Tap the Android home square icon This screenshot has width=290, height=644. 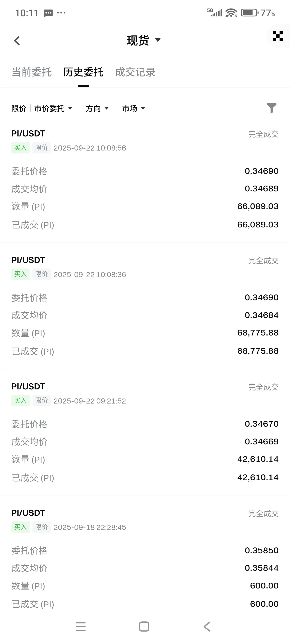click(x=144, y=626)
